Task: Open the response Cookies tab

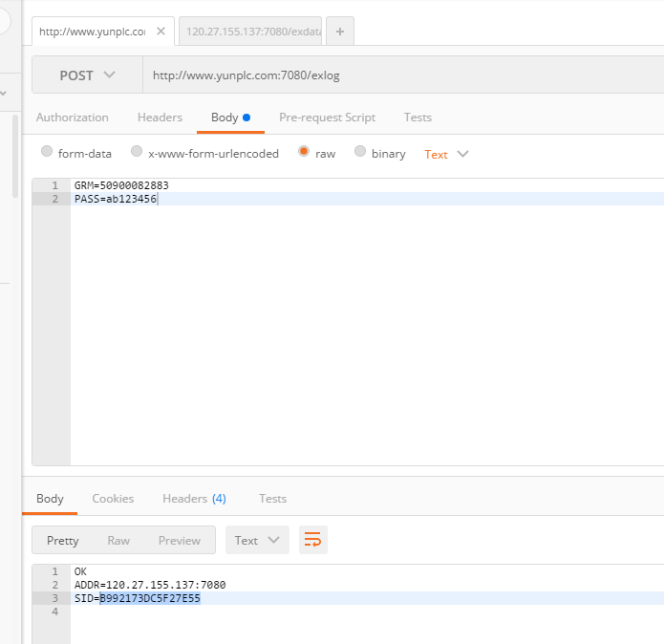Action: (113, 498)
